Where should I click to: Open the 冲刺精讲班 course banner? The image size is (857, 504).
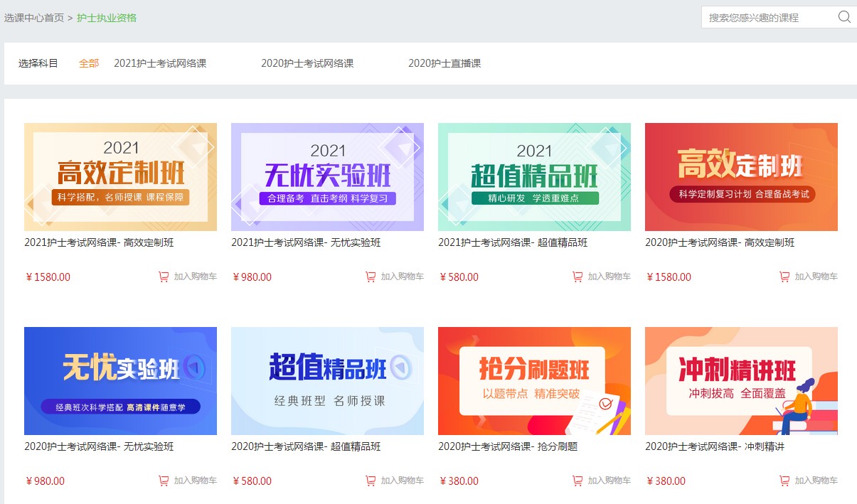tap(741, 382)
